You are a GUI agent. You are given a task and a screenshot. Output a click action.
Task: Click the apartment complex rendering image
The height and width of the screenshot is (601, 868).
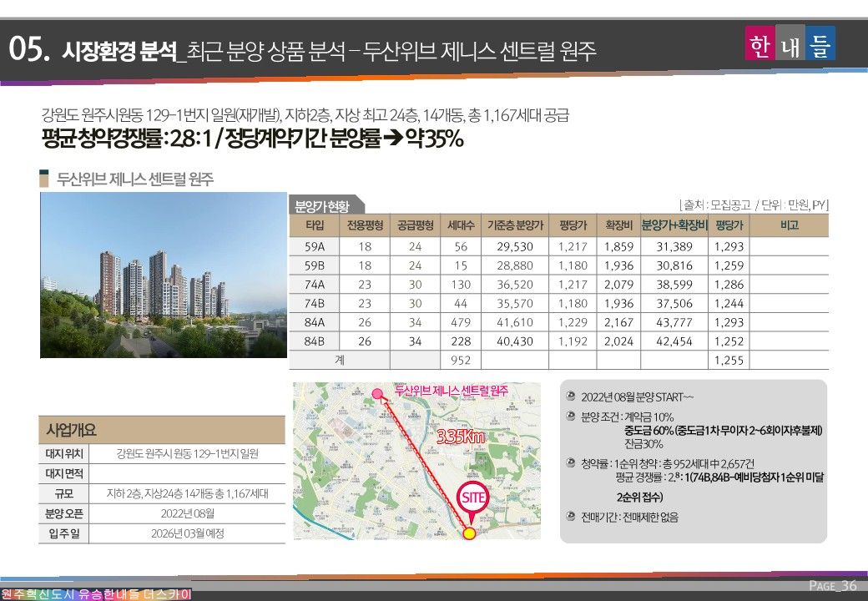164,275
